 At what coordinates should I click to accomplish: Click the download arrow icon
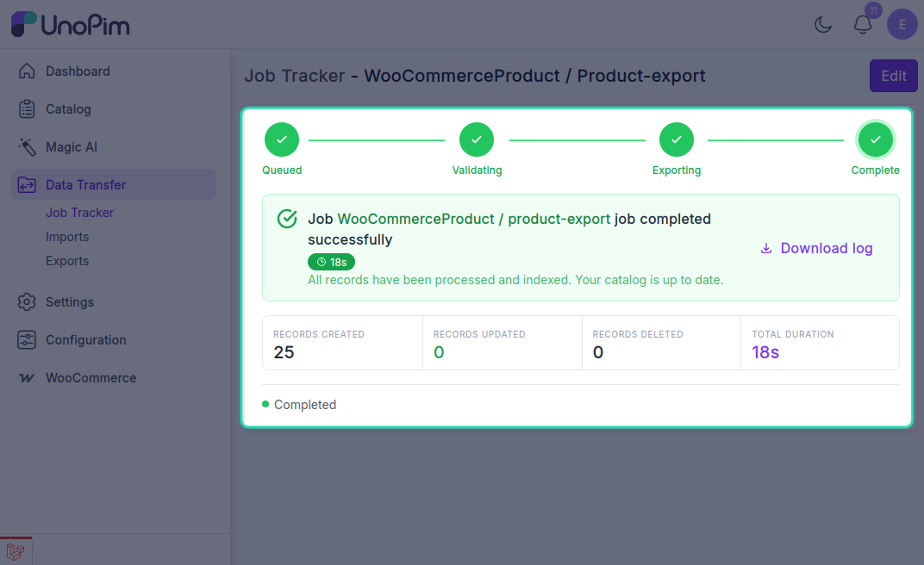(766, 248)
